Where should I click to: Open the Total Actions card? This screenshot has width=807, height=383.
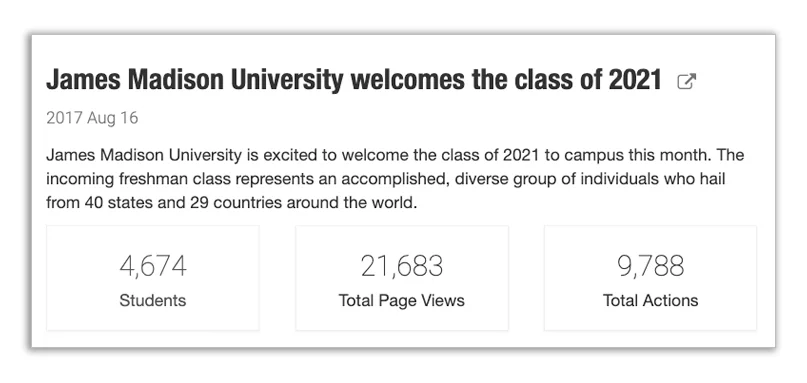(651, 278)
